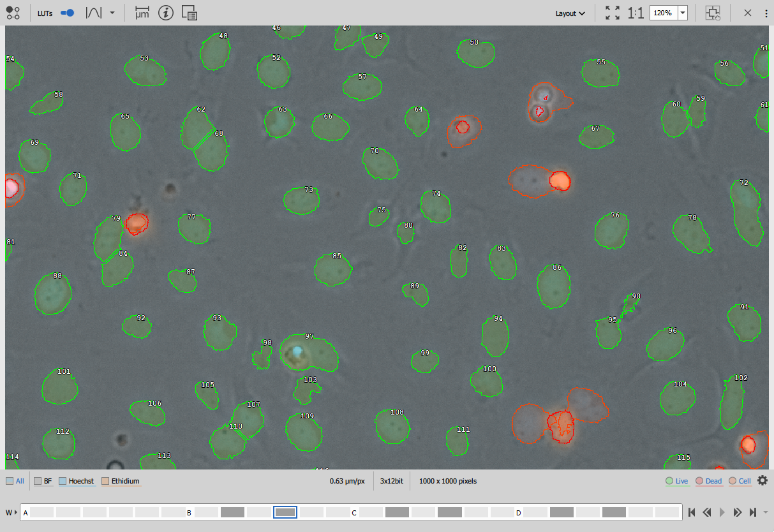Toggle the Hoechst channel checkbox
Viewport: 774px width, 532px height.
63,481
